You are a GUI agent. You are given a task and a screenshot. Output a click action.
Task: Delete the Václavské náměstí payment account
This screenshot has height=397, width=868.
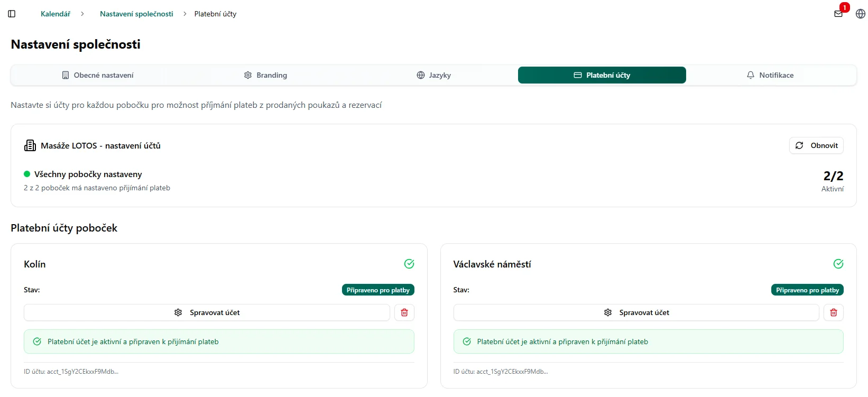pyautogui.click(x=834, y=312)
